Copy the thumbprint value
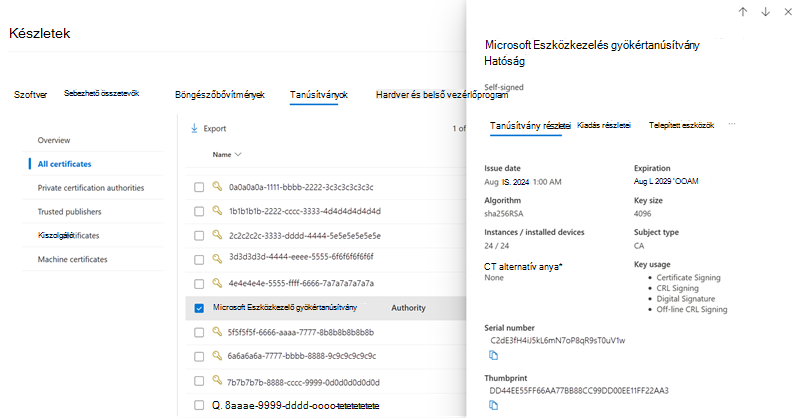This screenshot has width=800, height=418. tap(493, 405)
